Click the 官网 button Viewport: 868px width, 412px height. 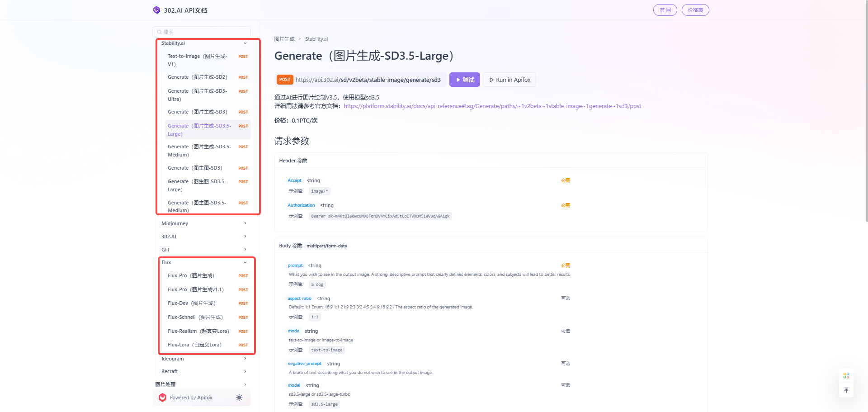point(665,10)
